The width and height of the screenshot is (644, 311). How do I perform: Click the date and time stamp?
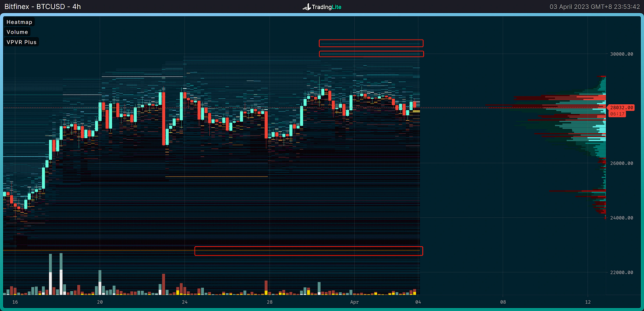pos(595,7)
